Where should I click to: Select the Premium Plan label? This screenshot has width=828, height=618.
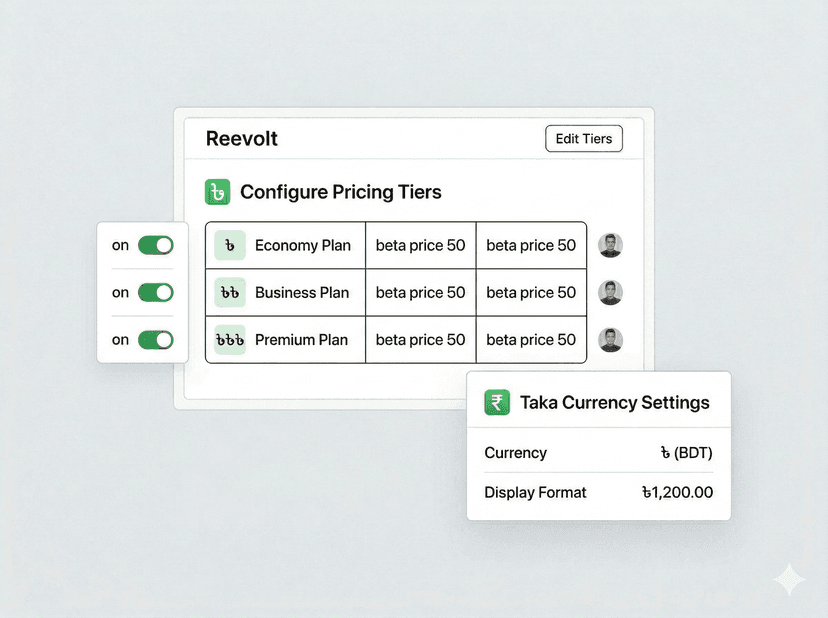(302, 340)
